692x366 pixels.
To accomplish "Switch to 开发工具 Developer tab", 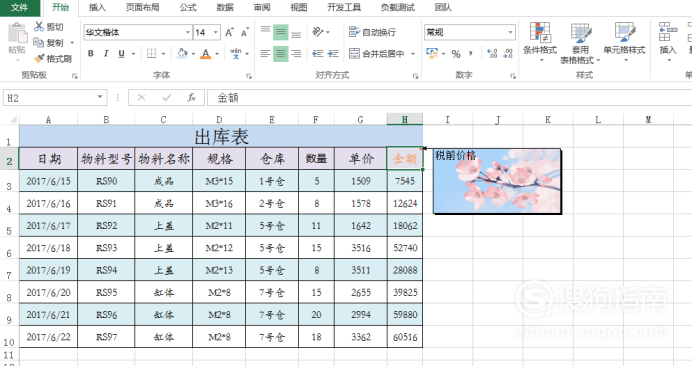I will (344, 8).
